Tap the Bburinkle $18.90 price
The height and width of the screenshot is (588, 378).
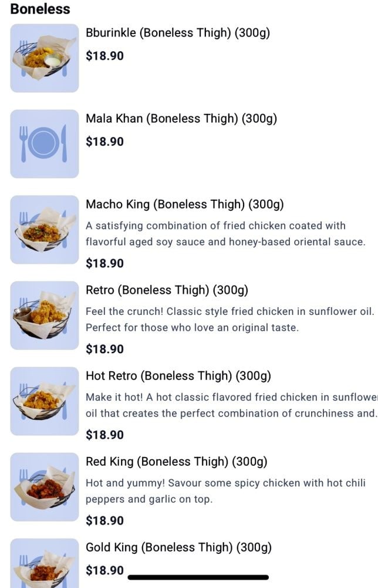[105, 56]
